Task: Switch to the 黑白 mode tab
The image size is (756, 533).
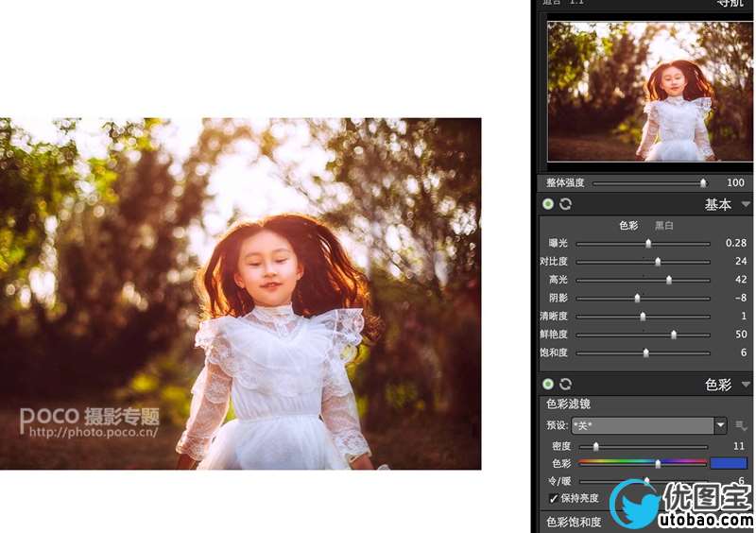Action: coord(665,226)
